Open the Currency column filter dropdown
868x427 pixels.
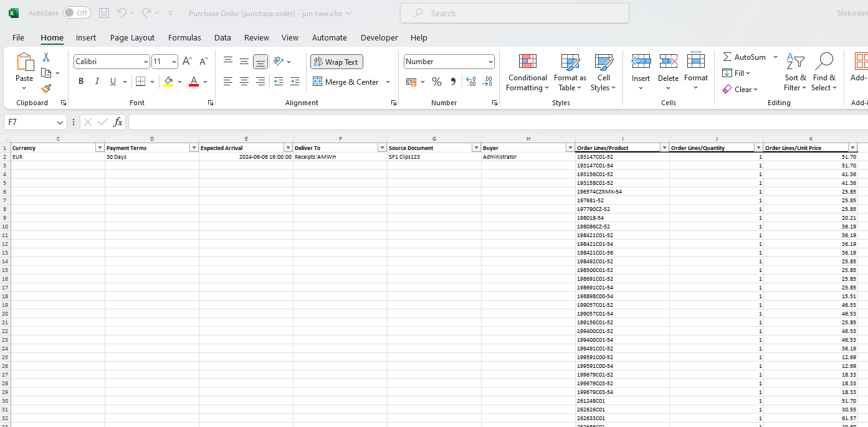pyautogui.click(x=99, y=148)
